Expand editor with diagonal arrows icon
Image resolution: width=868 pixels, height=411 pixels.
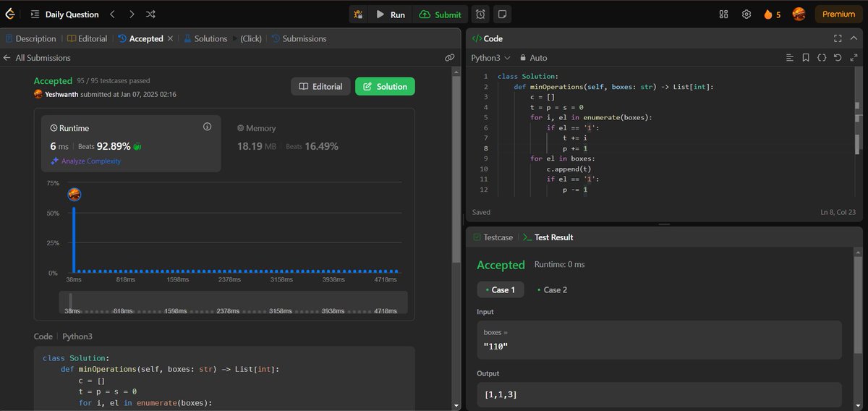click(854, 57)
